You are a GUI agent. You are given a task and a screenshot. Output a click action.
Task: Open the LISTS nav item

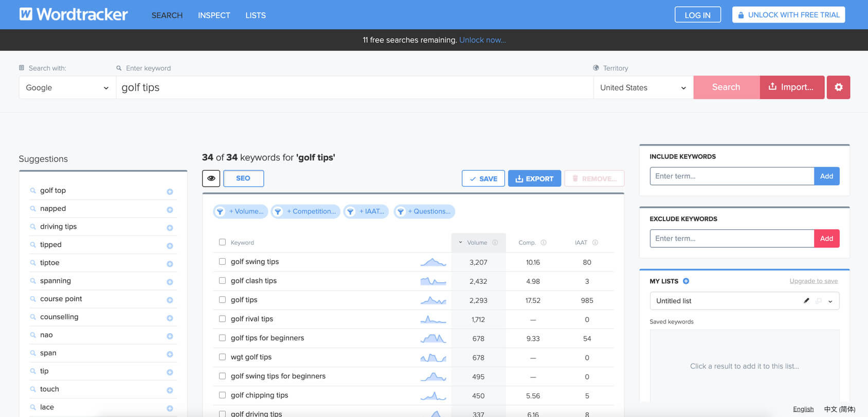click(x=256, y=15)
